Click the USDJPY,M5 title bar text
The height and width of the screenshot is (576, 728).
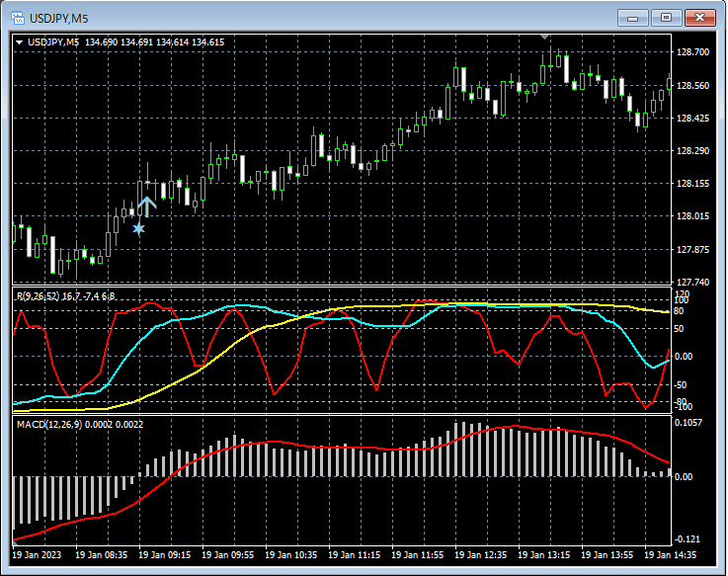coord(58,17)
